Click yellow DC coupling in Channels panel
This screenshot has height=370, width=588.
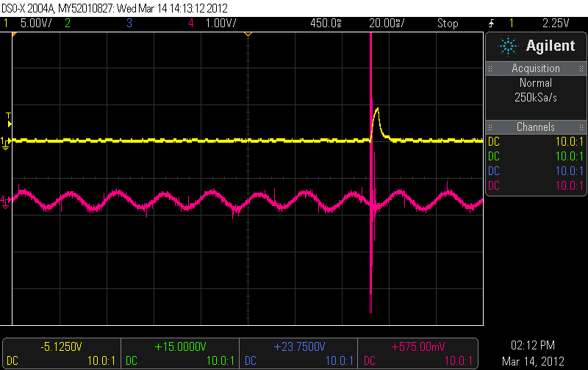pos(494,142)
